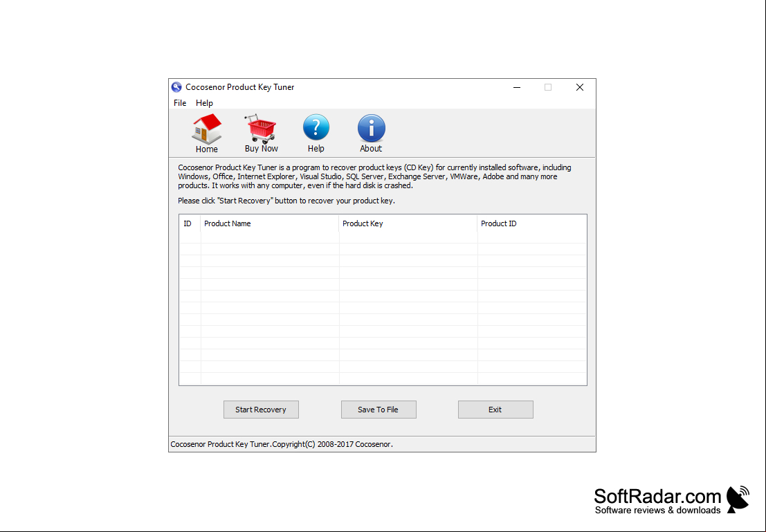Screen dimensions: 766x532
Task: Click the Cocosenor app icon in title bar
Action: (176, 87)
